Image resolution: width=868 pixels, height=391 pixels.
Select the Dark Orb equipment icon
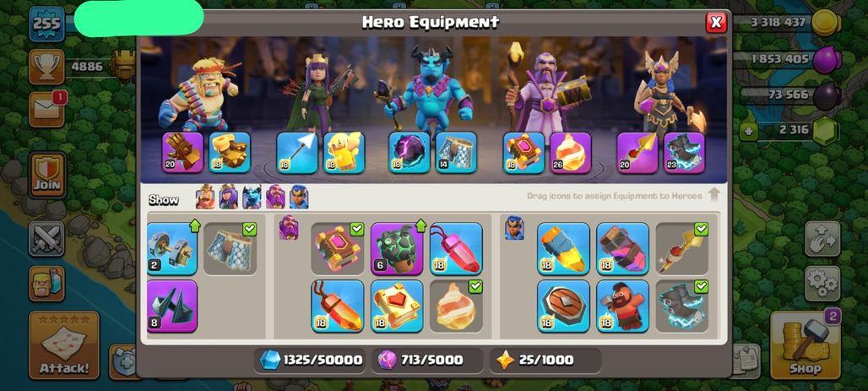pyautogui.click(x=409, y=152)
